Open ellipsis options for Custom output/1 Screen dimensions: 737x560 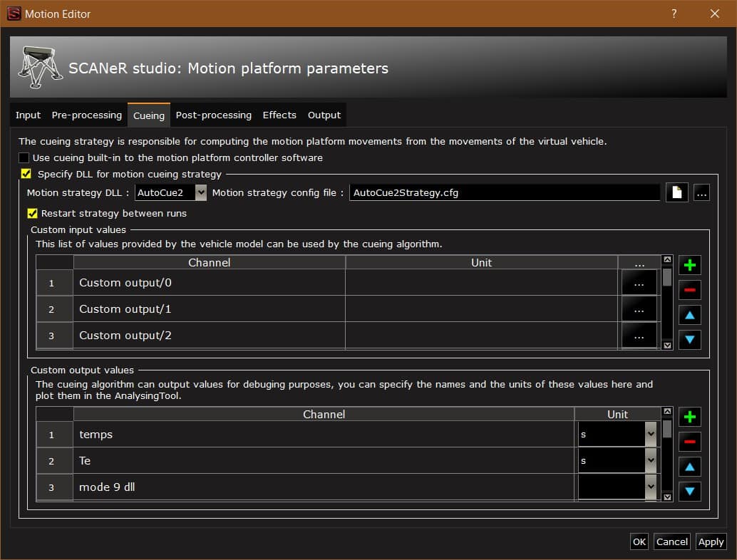click(x=639, y=309)
